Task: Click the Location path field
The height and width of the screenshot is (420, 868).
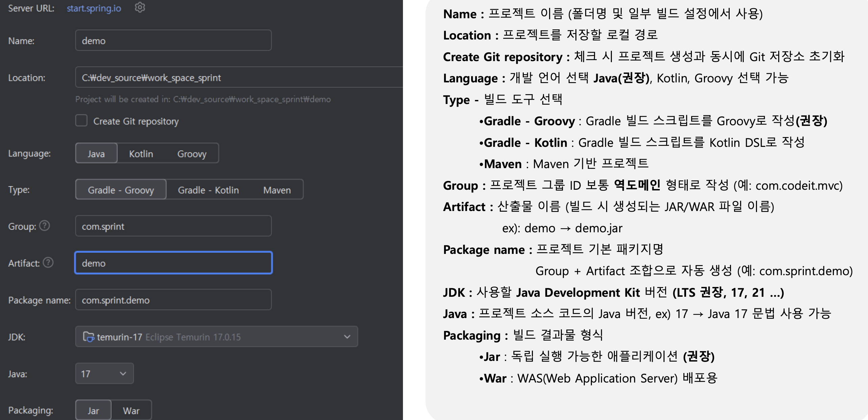Action: 236,78
